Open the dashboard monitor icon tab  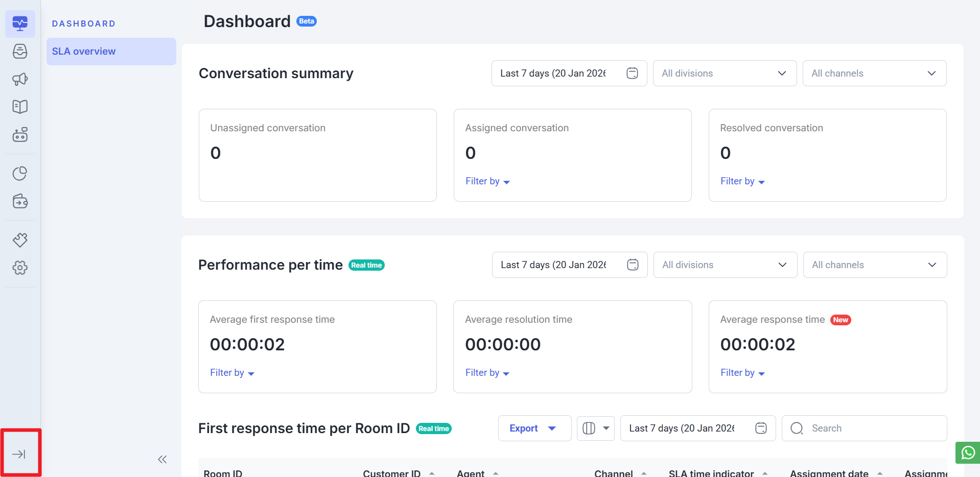click(x=20, y=23)
